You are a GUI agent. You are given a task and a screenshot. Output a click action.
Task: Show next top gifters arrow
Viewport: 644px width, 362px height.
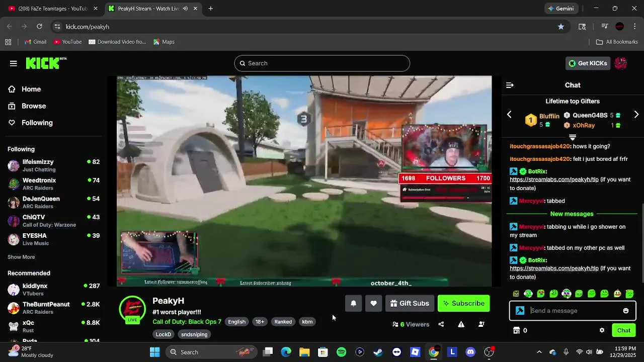coord(636,115)
